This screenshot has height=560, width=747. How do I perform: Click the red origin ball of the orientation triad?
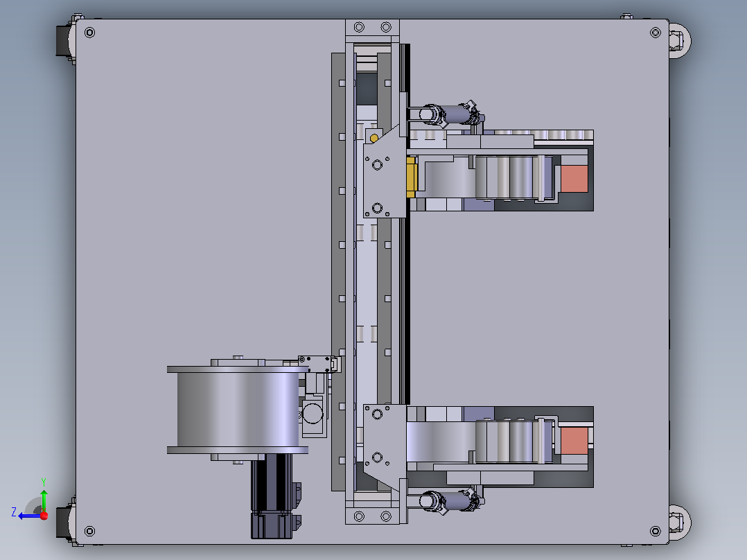[x=44, y=516]
